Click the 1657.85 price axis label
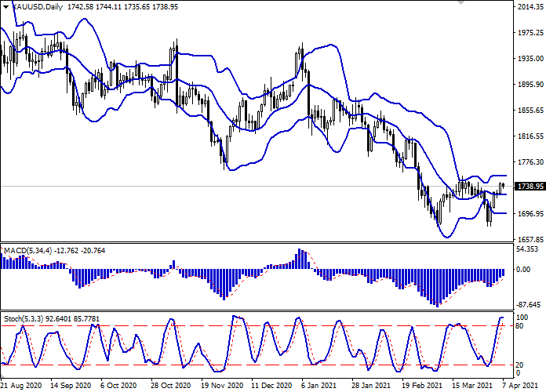546x392 pixels. (x=530, y=240)
